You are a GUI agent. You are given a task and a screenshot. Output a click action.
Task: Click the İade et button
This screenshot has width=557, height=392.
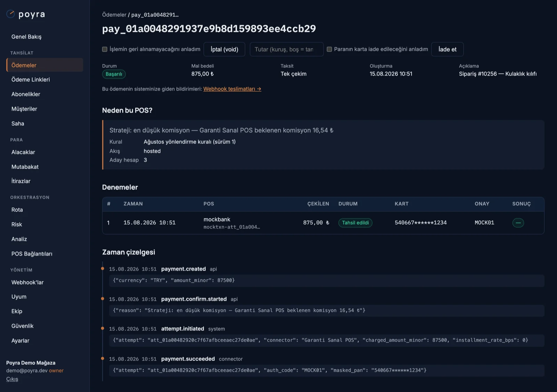click(x=447, y=49)
